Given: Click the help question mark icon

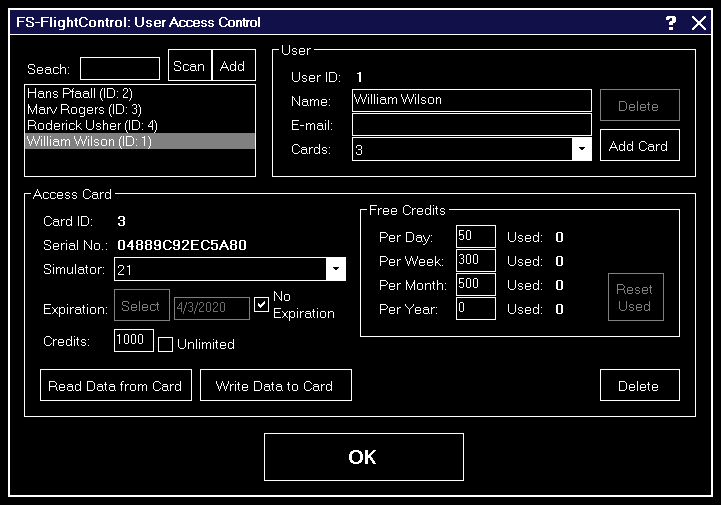Looking at the screenshot, I should click(671, 23).
